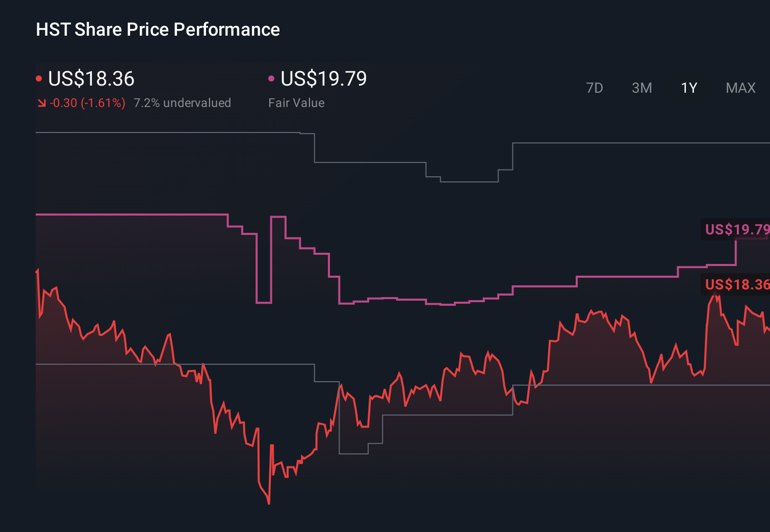Expand the MAX historical range

(x=740, y=88)
